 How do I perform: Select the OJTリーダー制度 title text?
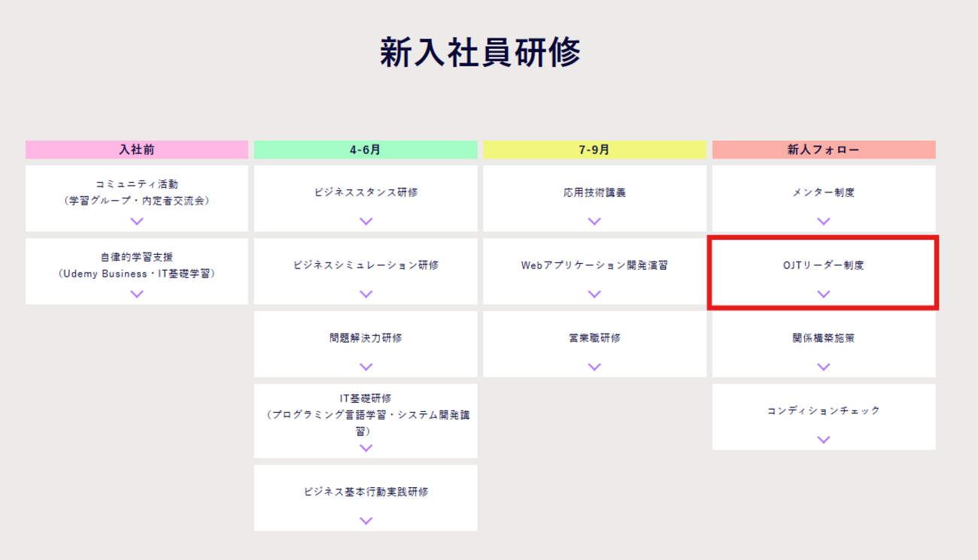point(823,265)
